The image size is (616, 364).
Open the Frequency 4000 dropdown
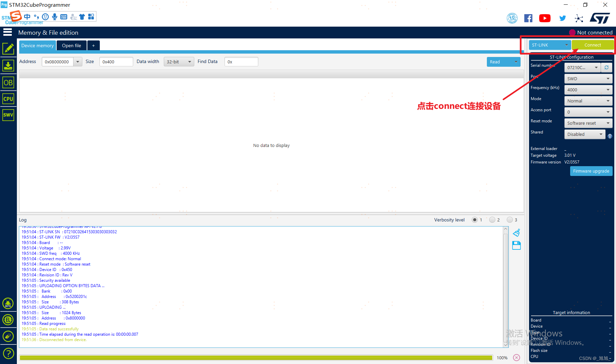(x=588, y=90)
